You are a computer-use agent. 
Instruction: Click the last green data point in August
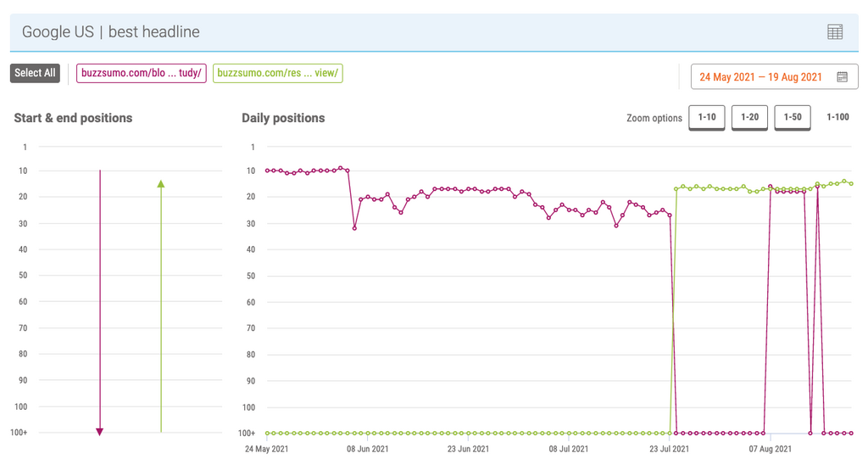(x=851, y=183)
